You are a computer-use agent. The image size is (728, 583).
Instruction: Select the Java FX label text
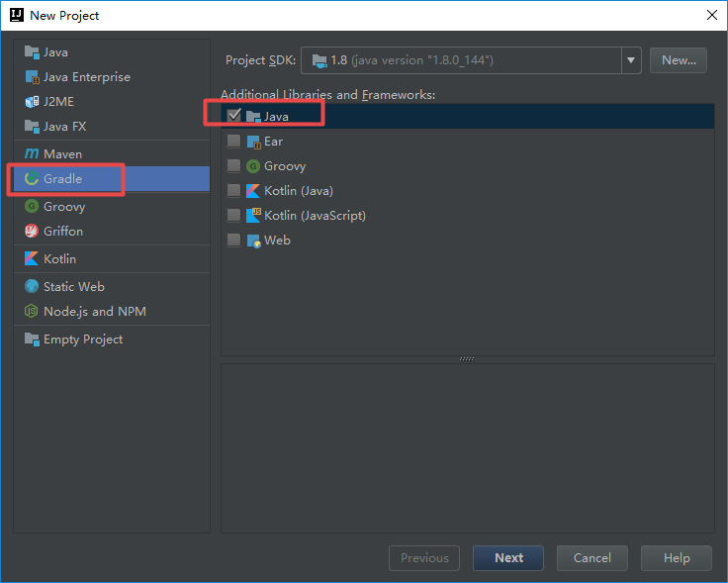point(64,127)
